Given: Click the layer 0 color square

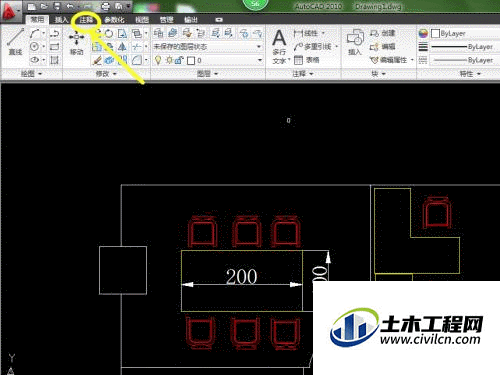Looking at the screenshot, I should pos(191,61).
